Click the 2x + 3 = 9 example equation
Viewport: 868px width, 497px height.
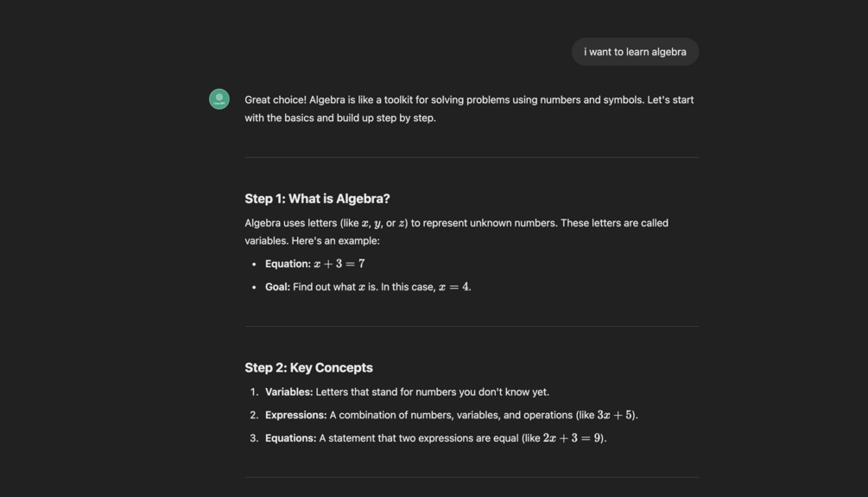click(x=573, y=438)
